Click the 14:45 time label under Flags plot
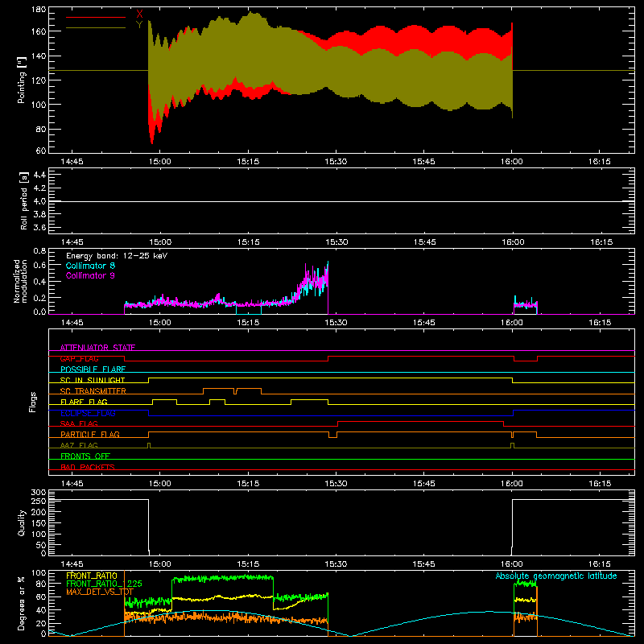This screenshot has height=644, width=644. 72,484
